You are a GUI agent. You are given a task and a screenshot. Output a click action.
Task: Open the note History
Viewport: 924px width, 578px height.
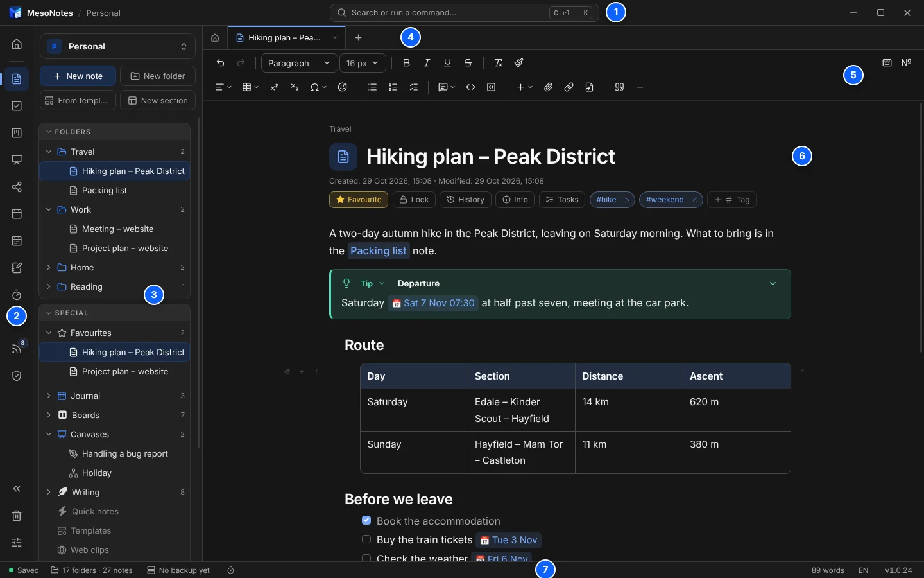466,200
